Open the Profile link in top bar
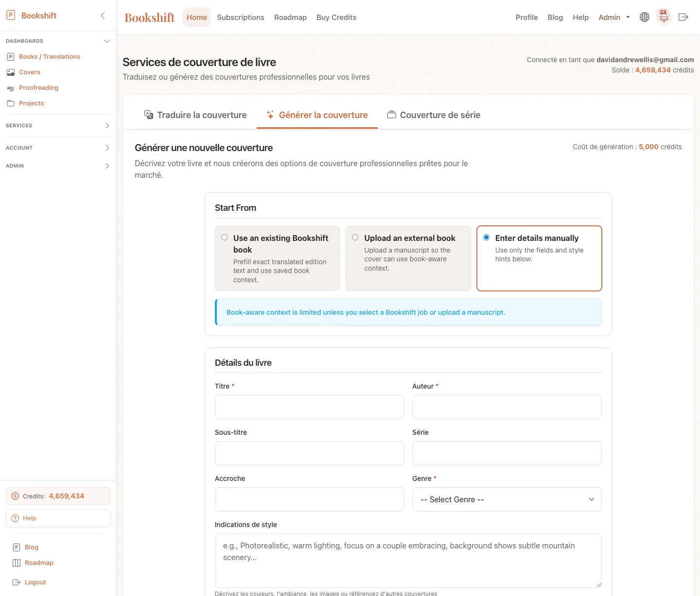The image size is (700, 596). [x=526, y=17]
